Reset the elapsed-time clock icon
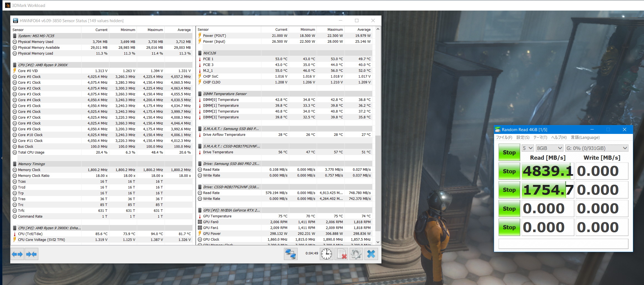The image size is (644, 285). tap(326, 254)
